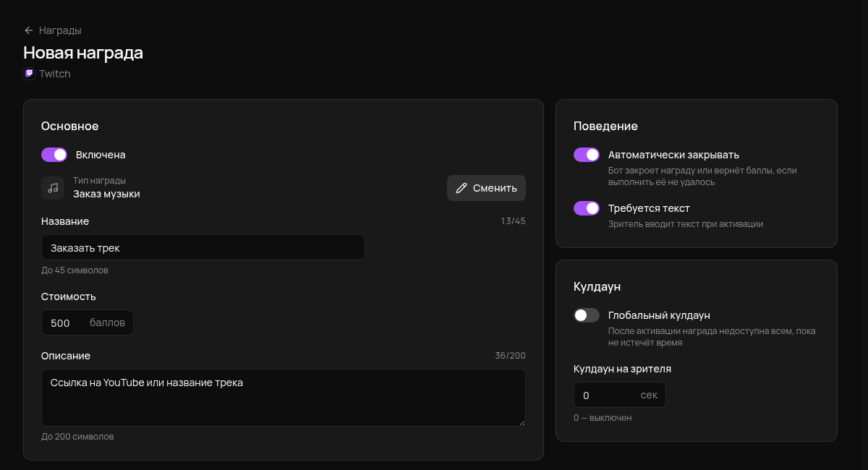Image resolution: width=868 pixels, height=470 pixels.
Task: Click into the Описание text area
Action: [x=284, y=398]
